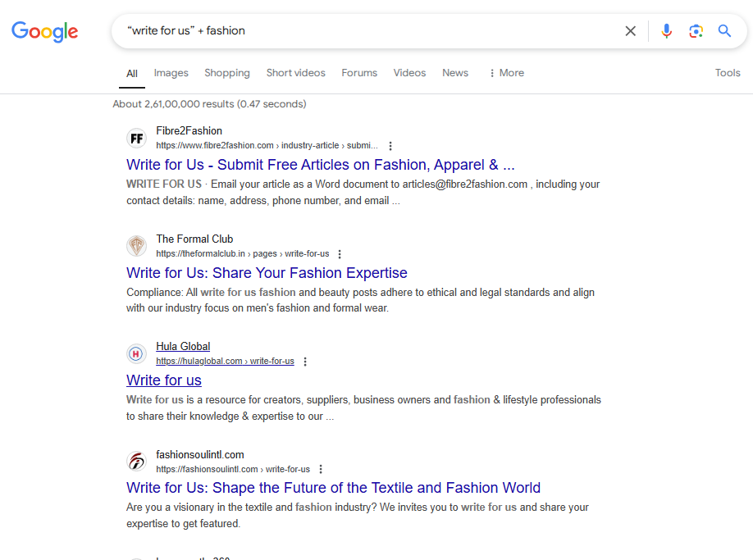This screenshot has height=560, width=753.
Task: Select the All results tab
Action: click(x=132, y=74)
